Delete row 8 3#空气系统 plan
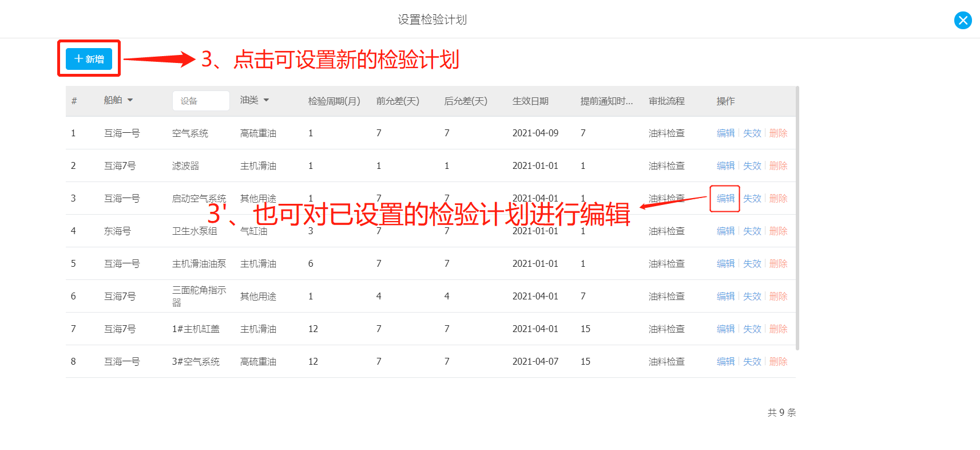 point(778,361)
